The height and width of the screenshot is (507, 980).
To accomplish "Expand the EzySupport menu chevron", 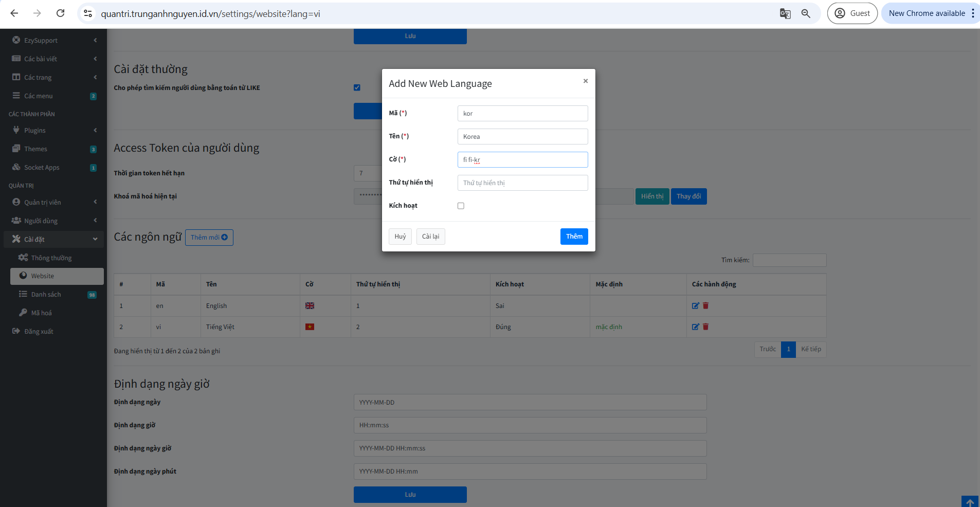I will tap(95, 40).
